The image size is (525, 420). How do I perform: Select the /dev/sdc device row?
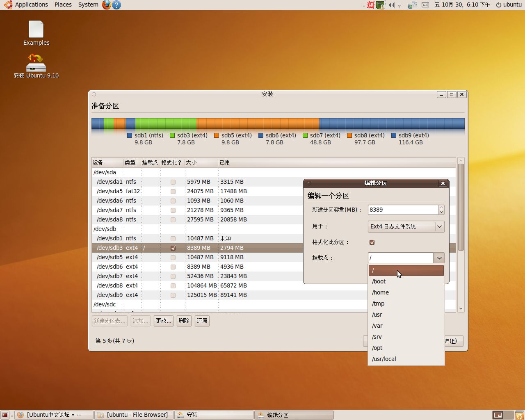[x=274, y=305]
